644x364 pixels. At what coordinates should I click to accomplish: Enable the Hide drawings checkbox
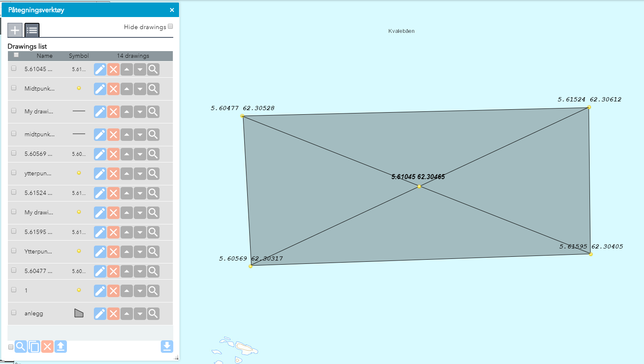click(x=170, y=27)
